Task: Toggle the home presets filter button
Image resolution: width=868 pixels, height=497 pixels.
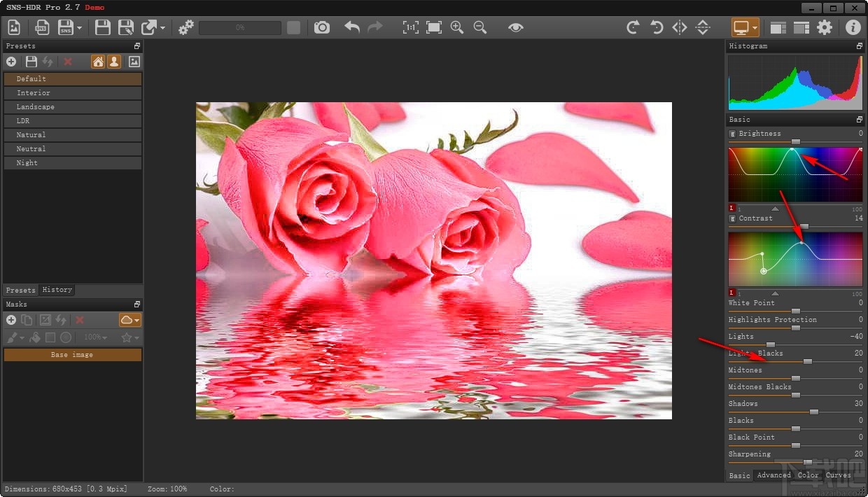Action: click(98, 62)
